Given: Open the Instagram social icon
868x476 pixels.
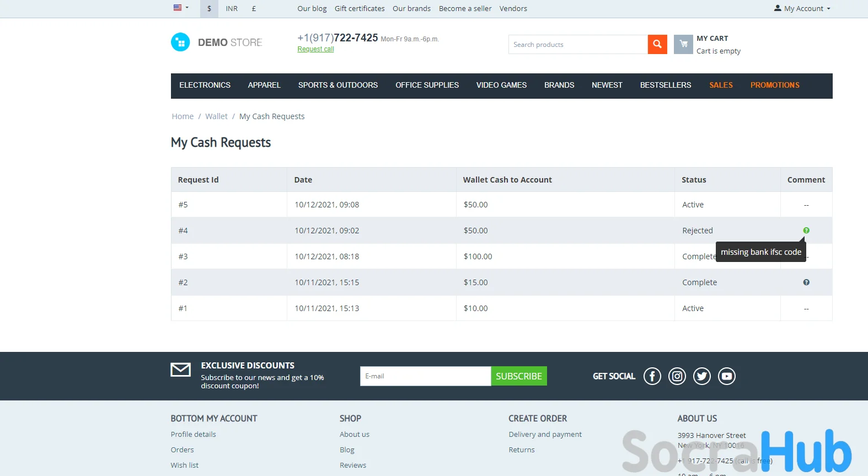Looking at the screenshot, I should click(677, 376).
